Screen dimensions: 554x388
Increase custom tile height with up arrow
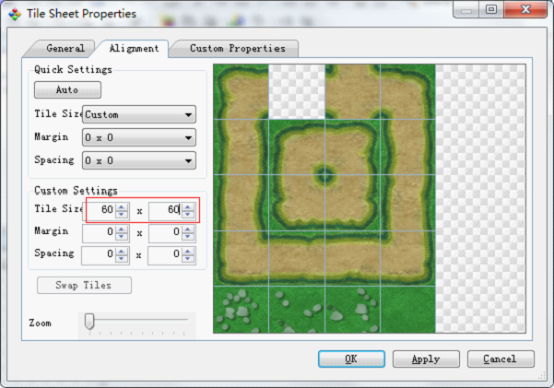pos(188,207)
